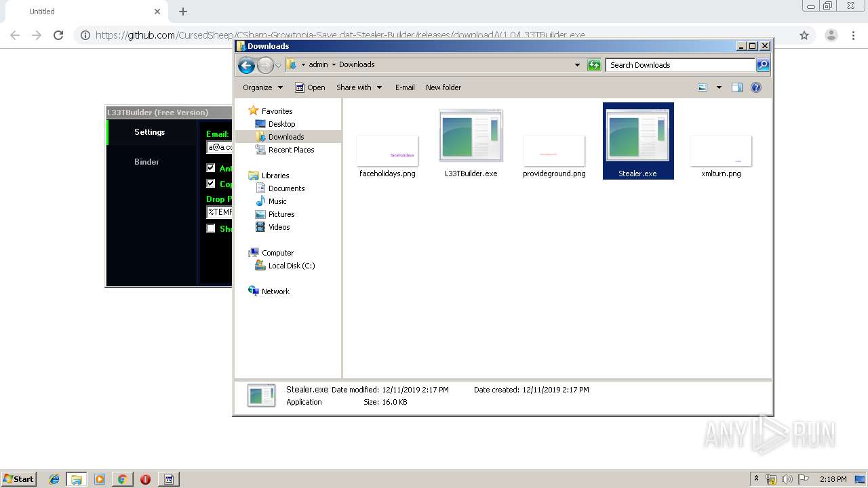Screen dimensions: 868x488
Task: Select Settings tab in L33TBuilder
Action: [149, 132]
